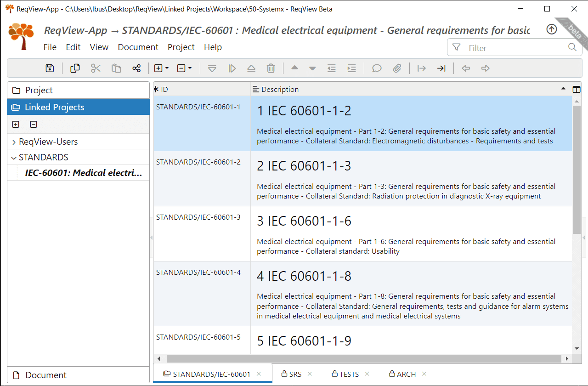This screenshot has height=386, width=588.
Task: Switch to the SRS tab
Action: pos(292,374)
